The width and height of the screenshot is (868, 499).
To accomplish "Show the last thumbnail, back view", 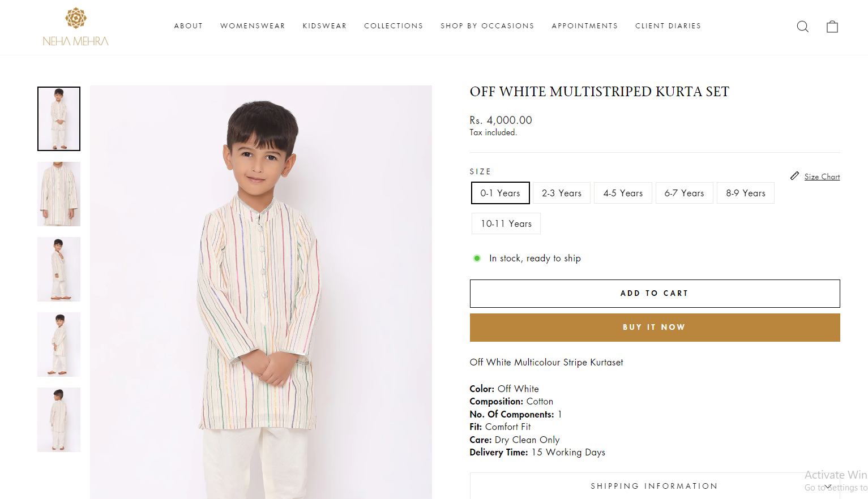I will point(59,420).
